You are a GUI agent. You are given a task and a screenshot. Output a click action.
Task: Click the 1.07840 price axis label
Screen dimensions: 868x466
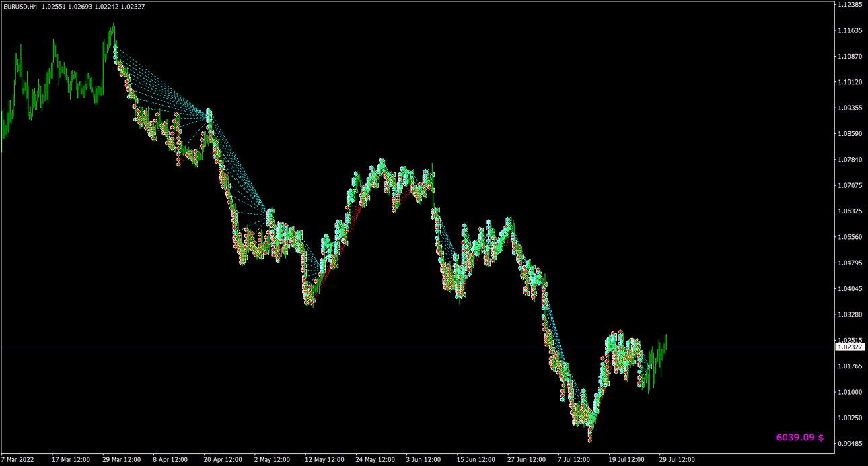(x=850, y=160)
